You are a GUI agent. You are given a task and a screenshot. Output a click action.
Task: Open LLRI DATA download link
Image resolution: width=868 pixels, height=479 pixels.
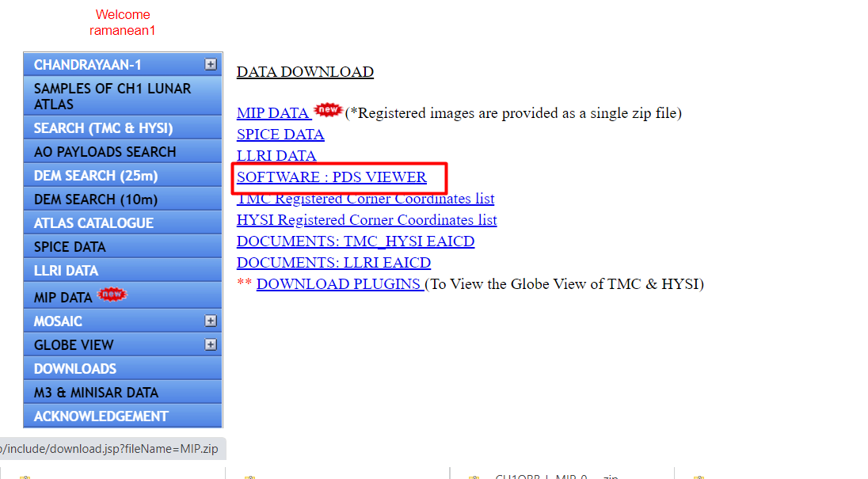[276, 155]
